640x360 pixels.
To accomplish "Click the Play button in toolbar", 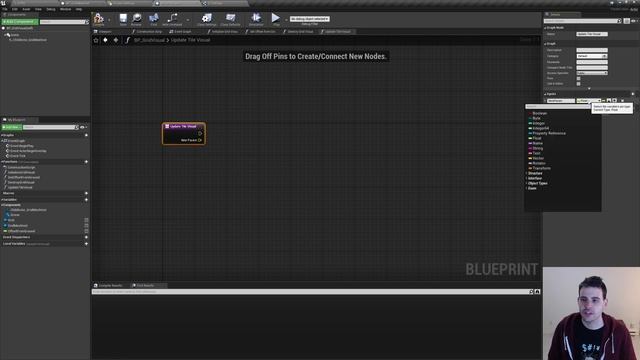I will tap(276, 18).
